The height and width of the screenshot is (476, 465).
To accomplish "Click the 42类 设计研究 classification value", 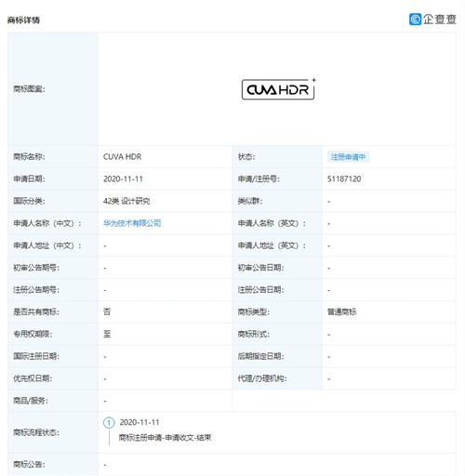I will 126,201.
